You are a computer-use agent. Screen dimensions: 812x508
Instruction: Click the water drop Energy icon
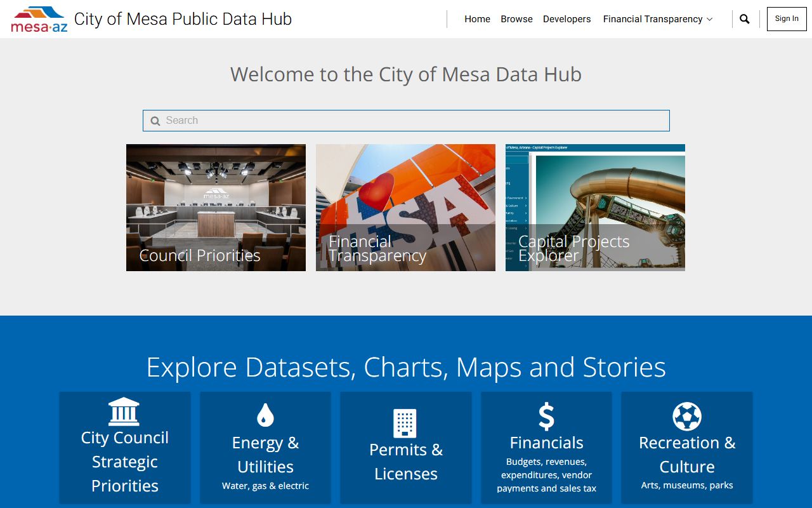click(x=265, y=415)
